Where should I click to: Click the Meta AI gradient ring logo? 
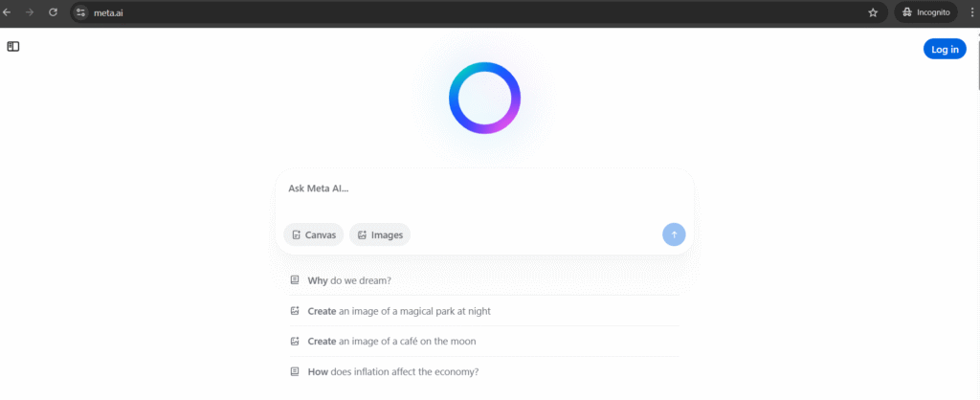pos(484,98)
